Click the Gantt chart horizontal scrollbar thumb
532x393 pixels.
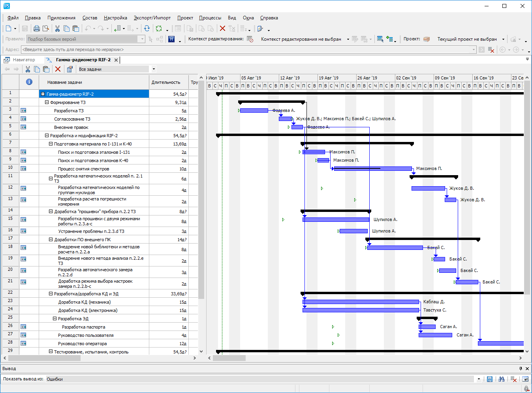[229, 358]
